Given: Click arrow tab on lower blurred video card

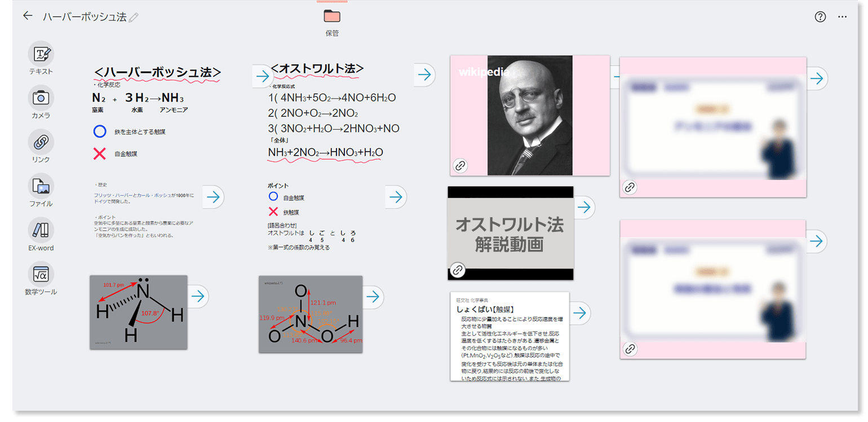Looking at the screenshot, I should click(x=816, y=241).
